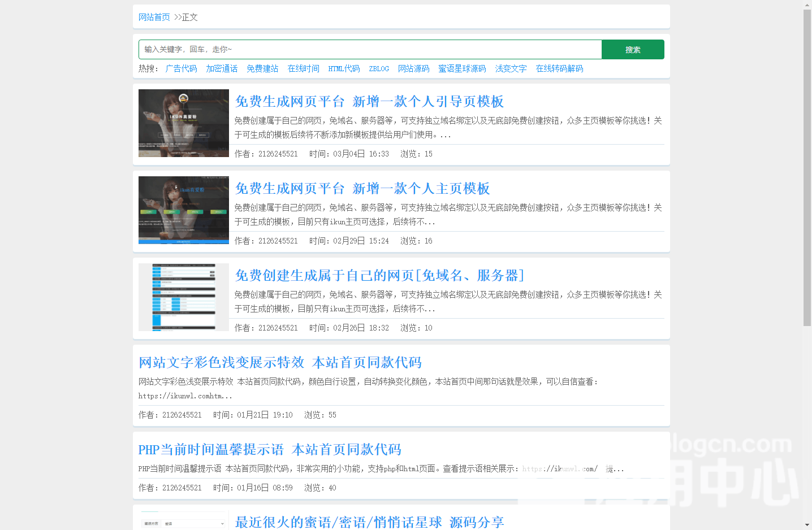
Task: Open thumbnail of 个人主页模板 article
Action: [x=184, y=210]
